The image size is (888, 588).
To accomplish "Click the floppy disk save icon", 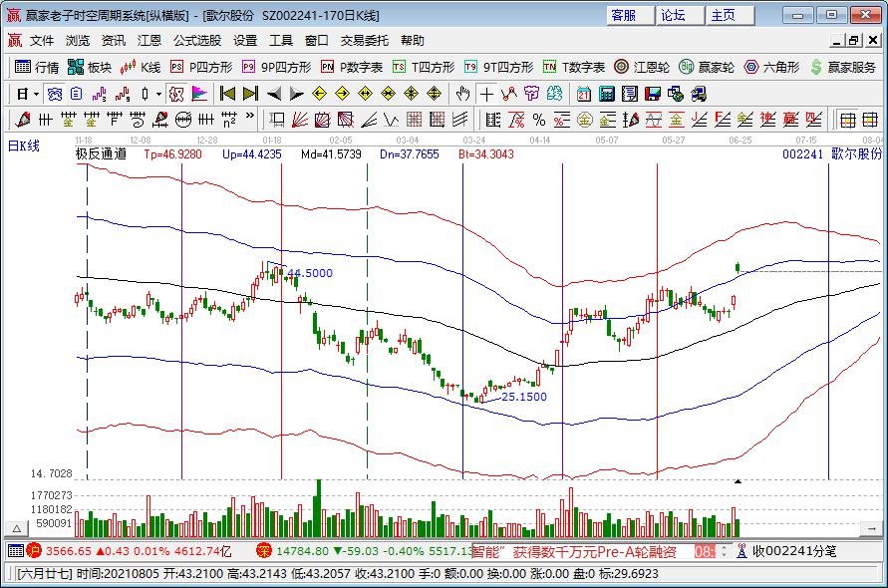I will coord(653,94).
